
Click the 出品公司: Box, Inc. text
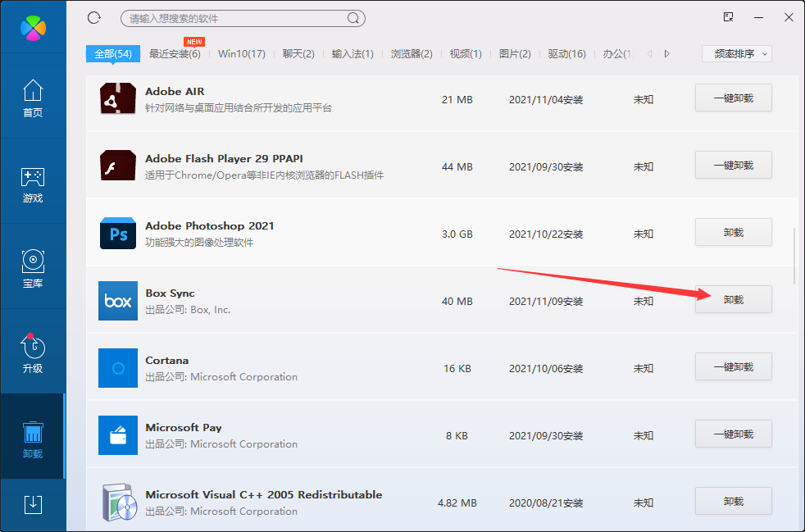(188, 310)
